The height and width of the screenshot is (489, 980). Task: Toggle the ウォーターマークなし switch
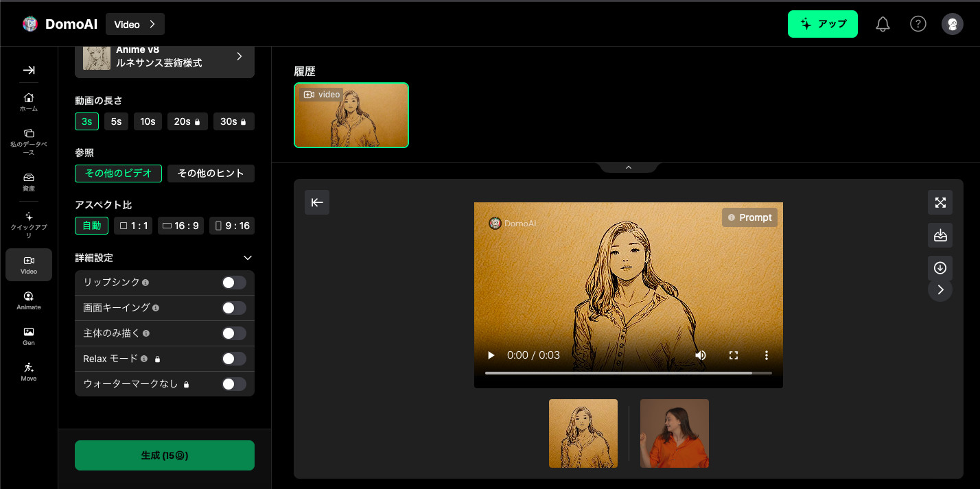(x=234, y=384)
